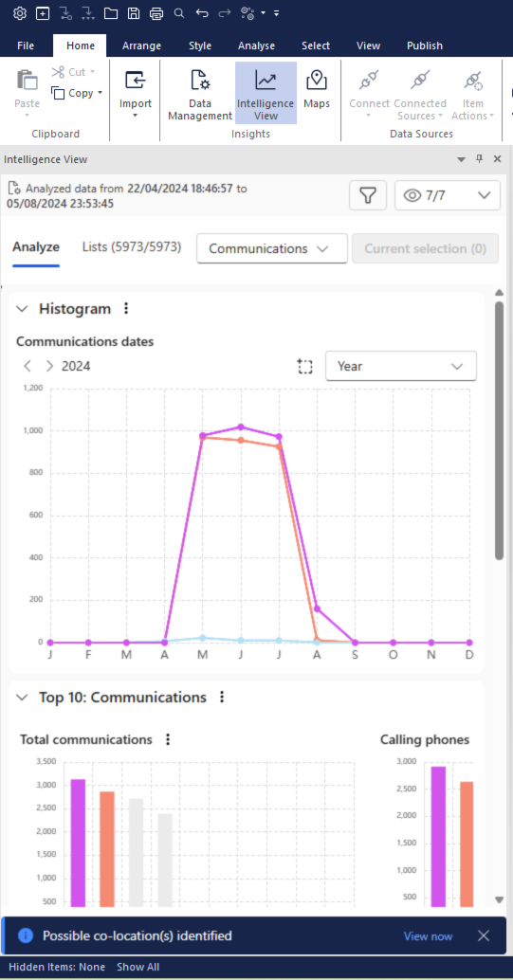Viewport: 513px width, 980px height.
Task: Click the purple August data point
Action: (317, 608)
